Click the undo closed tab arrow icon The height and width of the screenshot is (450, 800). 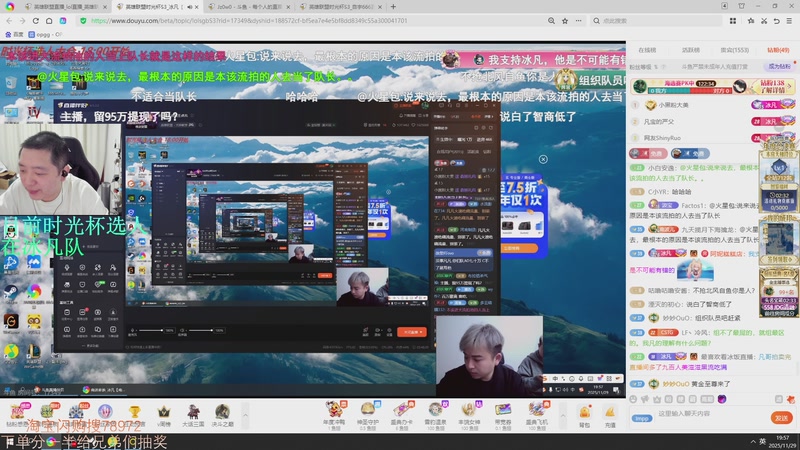point(777,21)
